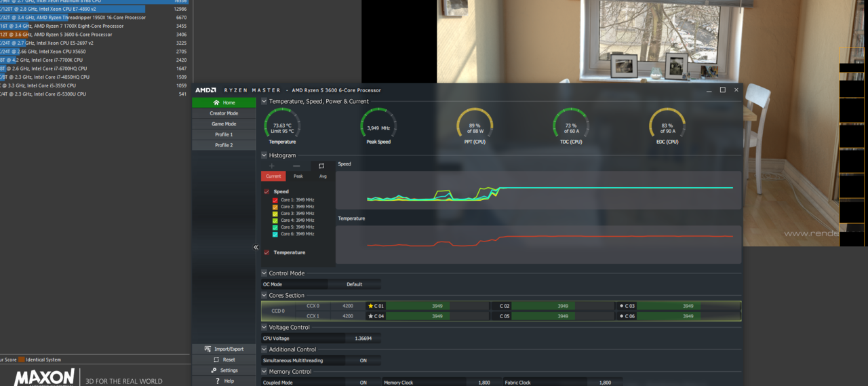Collapse the Histogram section
868x386 pixels.
264,155
